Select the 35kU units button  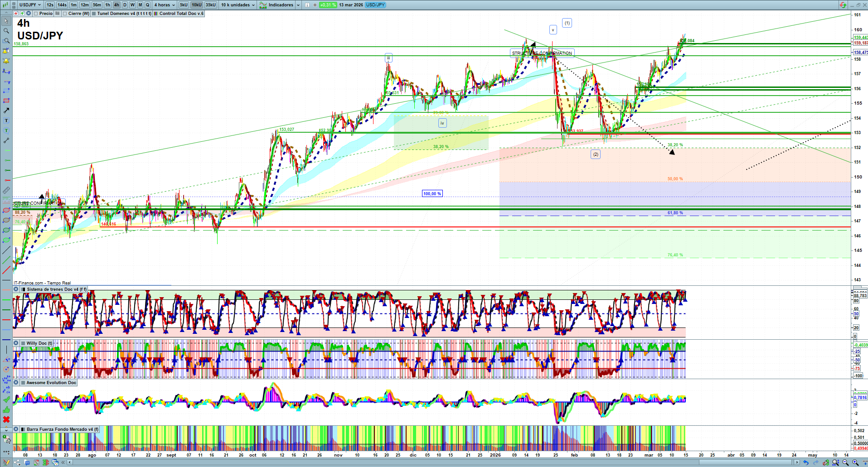tap(210, 5)
